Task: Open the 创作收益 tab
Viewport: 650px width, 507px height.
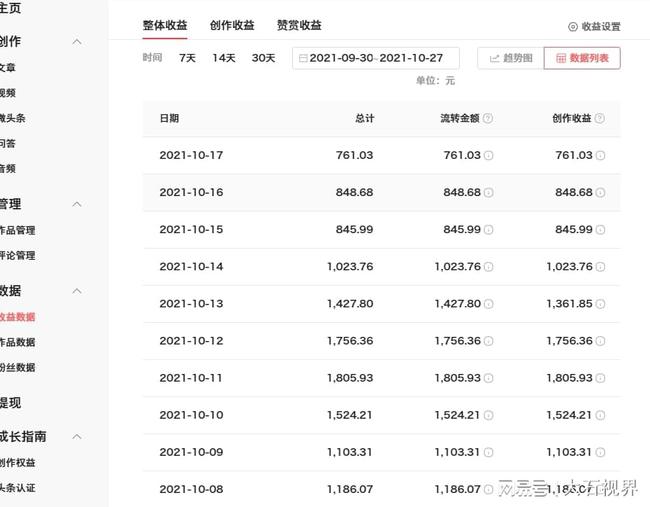Action: (x=232, y=25)
